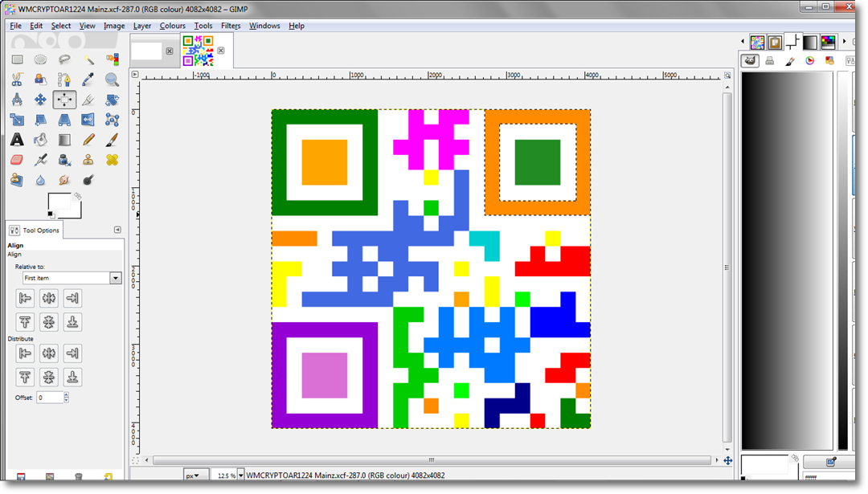This screenshot has width=868, height=494.
Task: Pick the Eraser tool
Action: pos(17,160)
